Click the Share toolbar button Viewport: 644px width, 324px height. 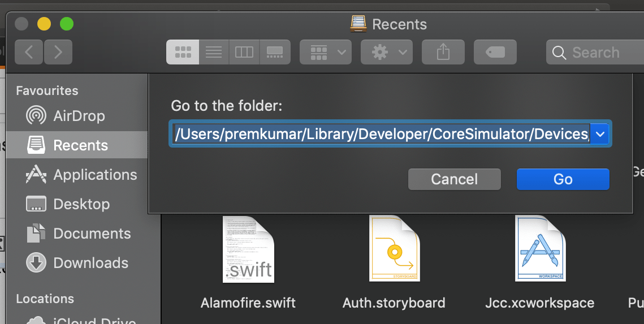(443, 52)
